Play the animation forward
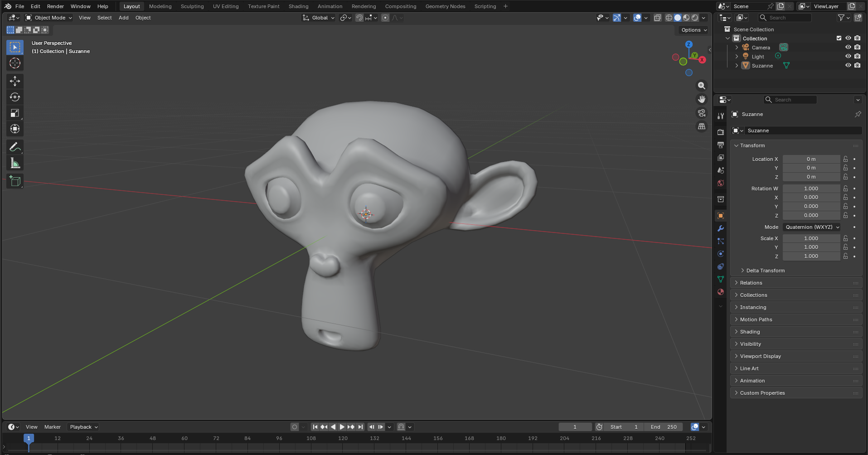The height and width of the screenshot is (455, 868). 342,427
